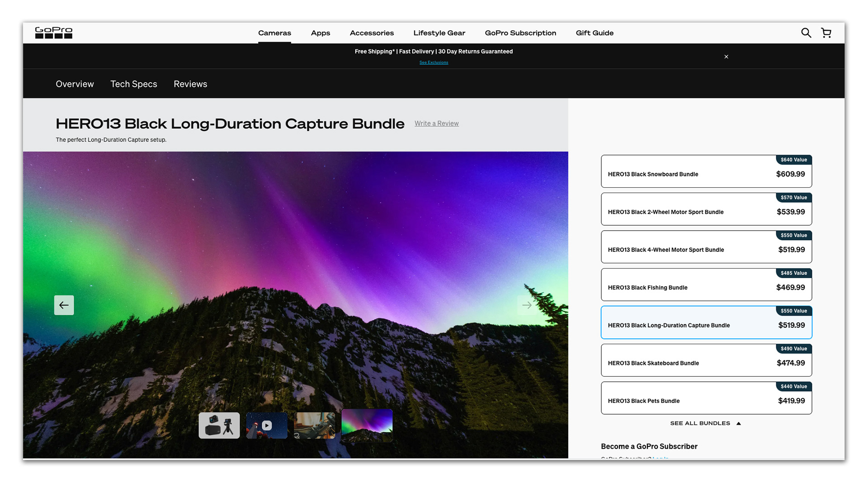868x483 pixels.
Task: Select the HERO13 Black Fishing Bundle
Action: pyautogui.click(x=706, y=285)
